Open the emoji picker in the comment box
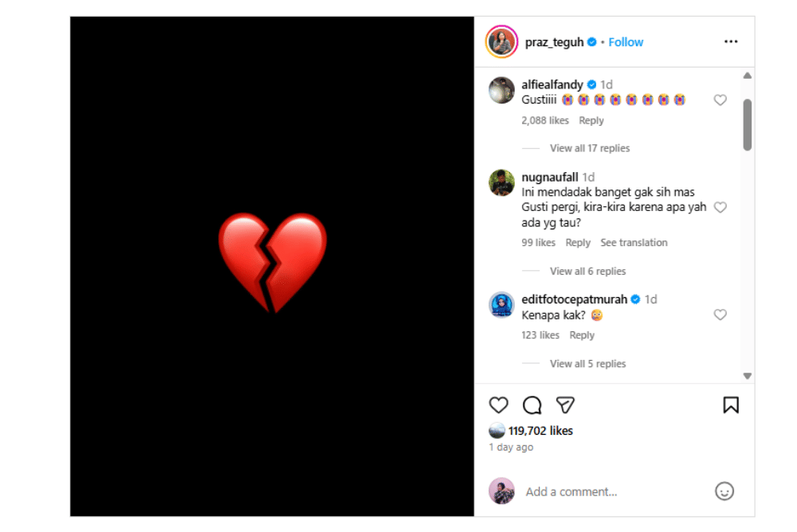Screen dimensions: 797x532 pyautogui.click(x=724, y=491)
